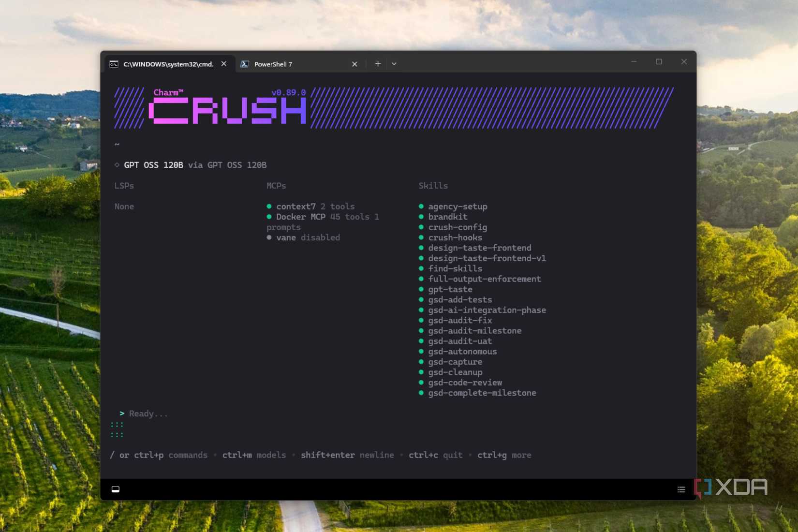
Task: Click the ctrl+g more hint
Action: pos(504,455)
